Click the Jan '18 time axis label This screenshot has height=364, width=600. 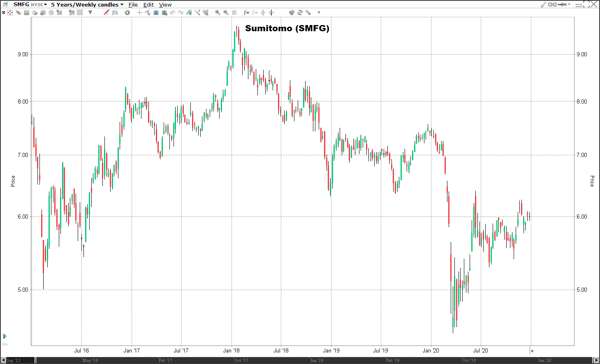pos(231,350)
